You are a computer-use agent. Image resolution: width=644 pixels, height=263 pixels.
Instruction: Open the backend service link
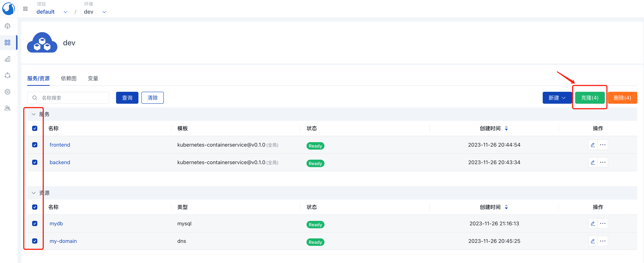[60, 162]
